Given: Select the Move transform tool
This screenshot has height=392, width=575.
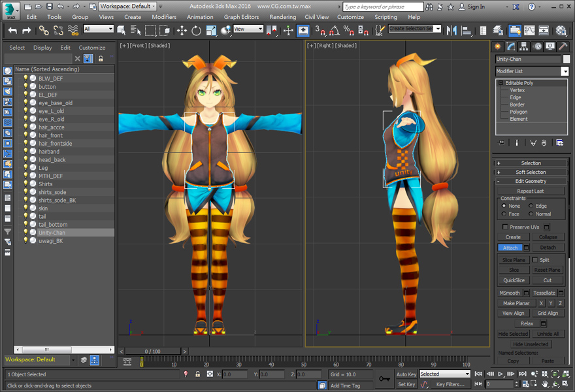Looking at the screenshot, I should point(182,30).
